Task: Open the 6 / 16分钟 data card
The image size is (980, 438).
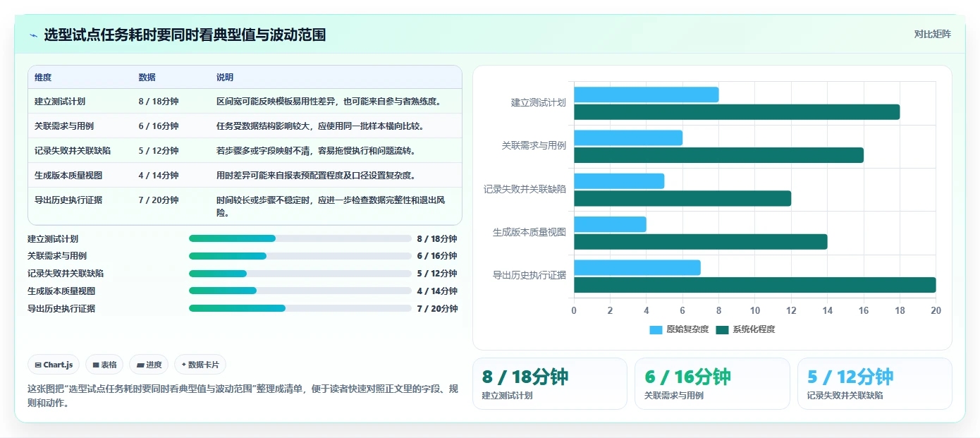Action: 712,384
